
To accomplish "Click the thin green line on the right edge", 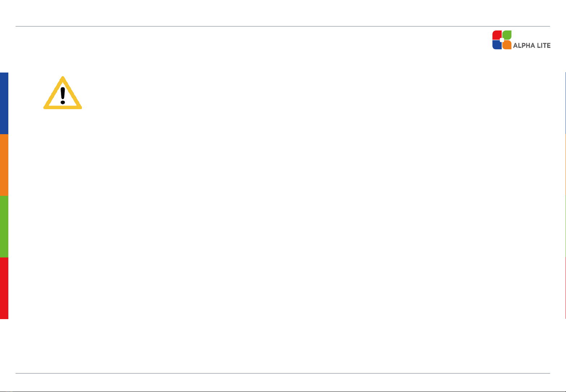I will (565, 227).
